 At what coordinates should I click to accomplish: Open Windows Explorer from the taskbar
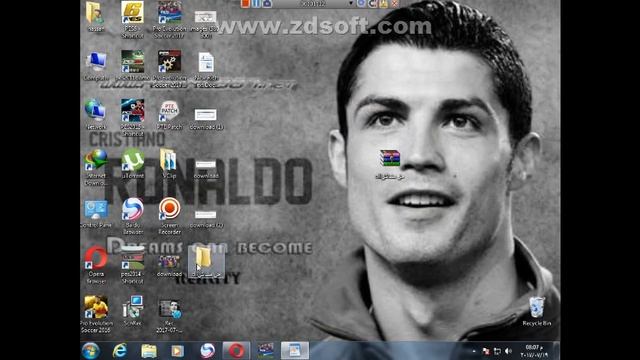(149, 351)
